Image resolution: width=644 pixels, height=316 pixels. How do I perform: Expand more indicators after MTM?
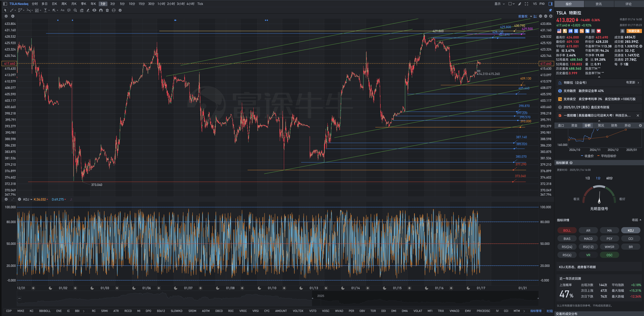524,311
